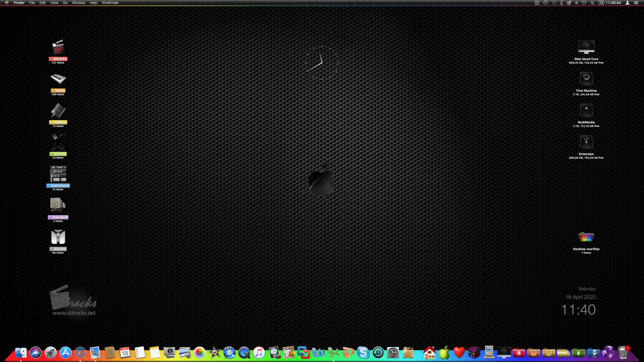The height and width of the screenshot is (362, 644).
Task: Open Photos colorful flower icon
Action: pyautogui.click(x=199, y=353)
